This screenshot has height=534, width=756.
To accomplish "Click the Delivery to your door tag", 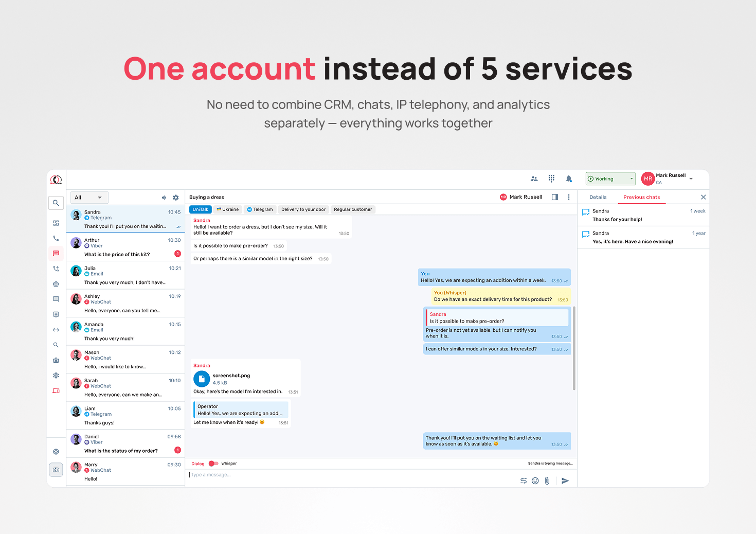I will 303,209.
